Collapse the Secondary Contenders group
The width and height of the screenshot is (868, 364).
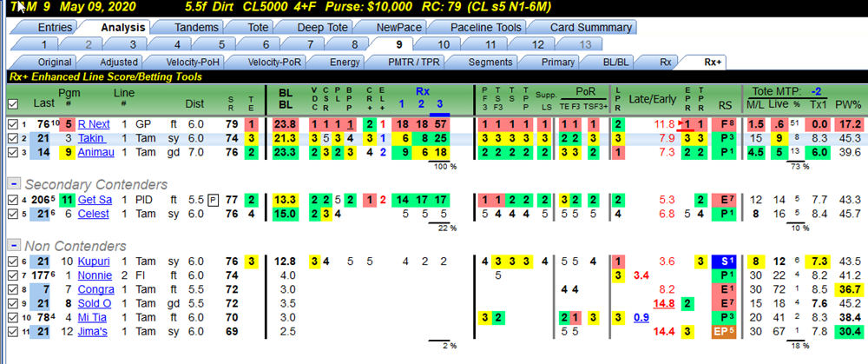[14, 184]
